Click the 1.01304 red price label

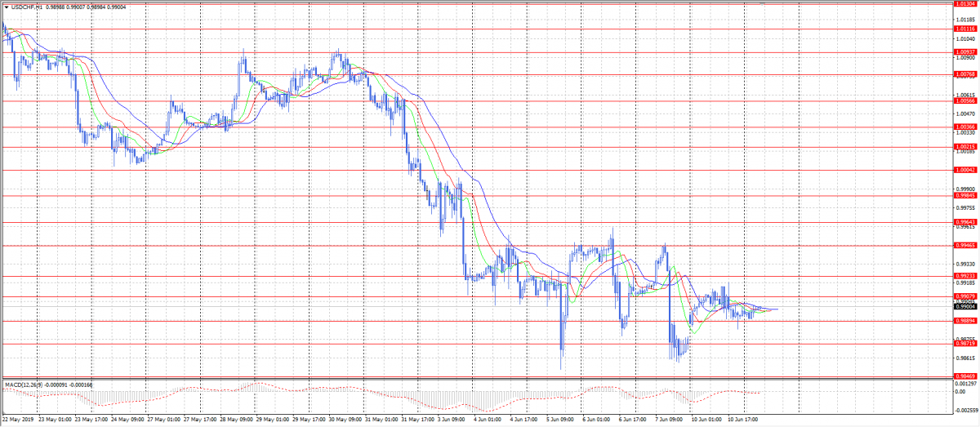(x=966, y=3)
